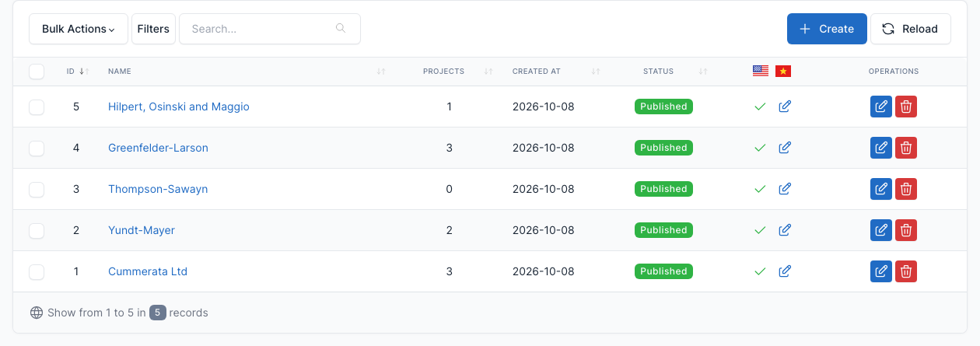Open the Thompson-Sawayn link
The width and height of the screenshot is (980, 346).
click(158, 189)
